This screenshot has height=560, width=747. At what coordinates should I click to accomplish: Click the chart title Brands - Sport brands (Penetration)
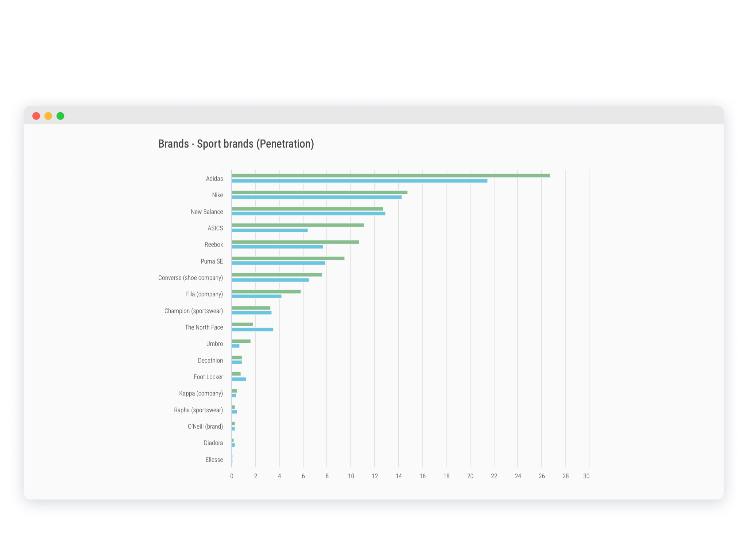pyautogui.click(x=236, y=144)
